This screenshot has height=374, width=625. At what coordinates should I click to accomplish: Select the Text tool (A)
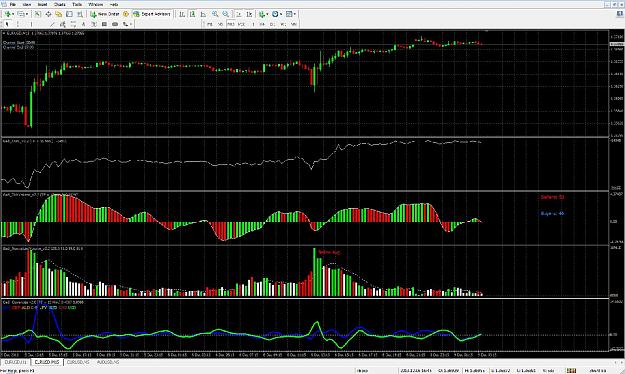(x=83, y=24)
